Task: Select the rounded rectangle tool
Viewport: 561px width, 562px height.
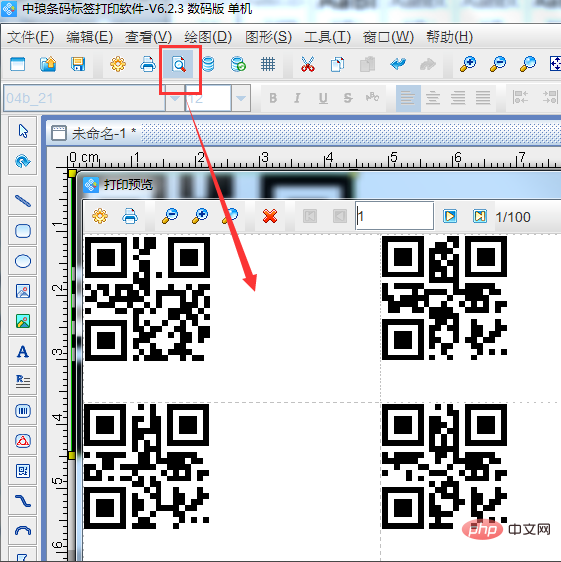Action: pos(23,231)
